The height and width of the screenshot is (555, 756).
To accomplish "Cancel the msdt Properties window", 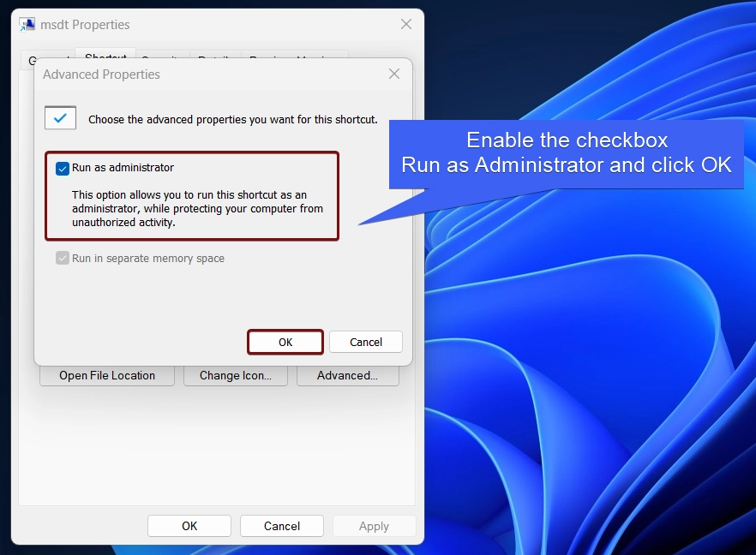I will (282, 526).
